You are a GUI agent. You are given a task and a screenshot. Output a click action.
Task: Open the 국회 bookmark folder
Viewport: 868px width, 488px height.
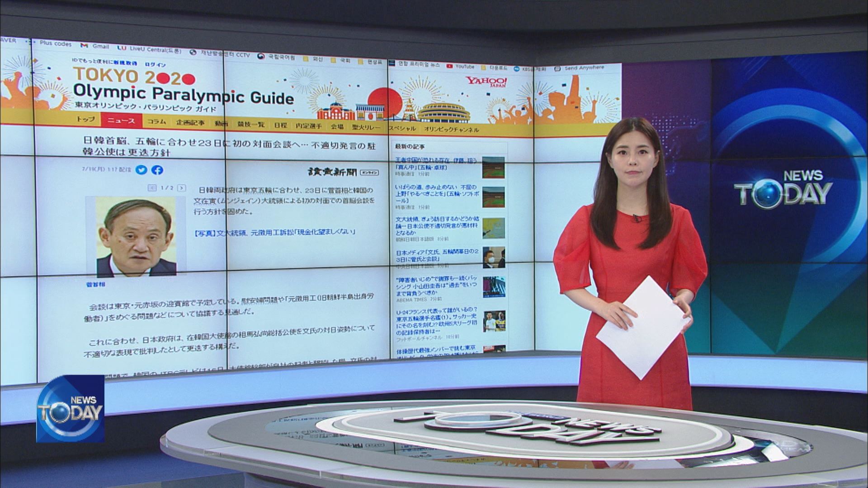341,60
